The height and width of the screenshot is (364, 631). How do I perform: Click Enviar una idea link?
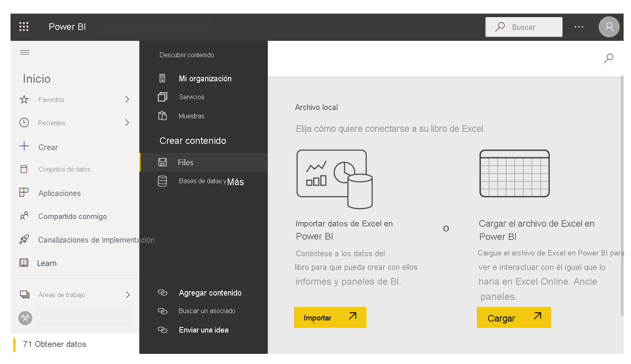point(204,330)
